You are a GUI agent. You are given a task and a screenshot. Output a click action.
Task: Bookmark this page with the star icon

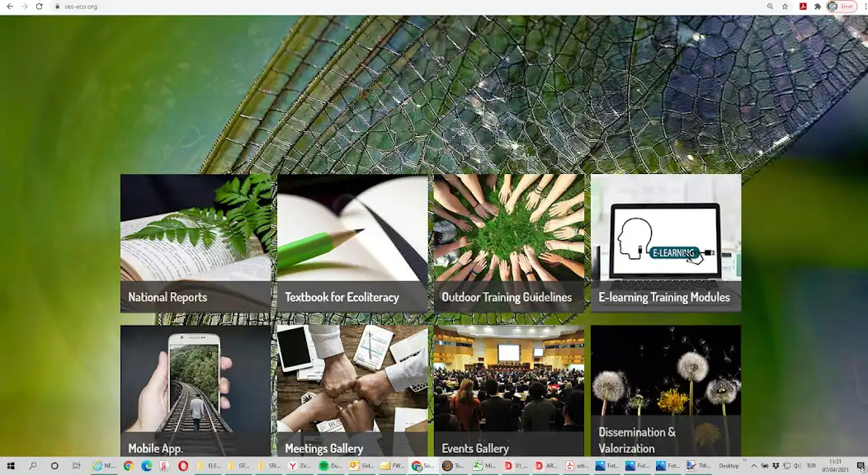point(785,7)
